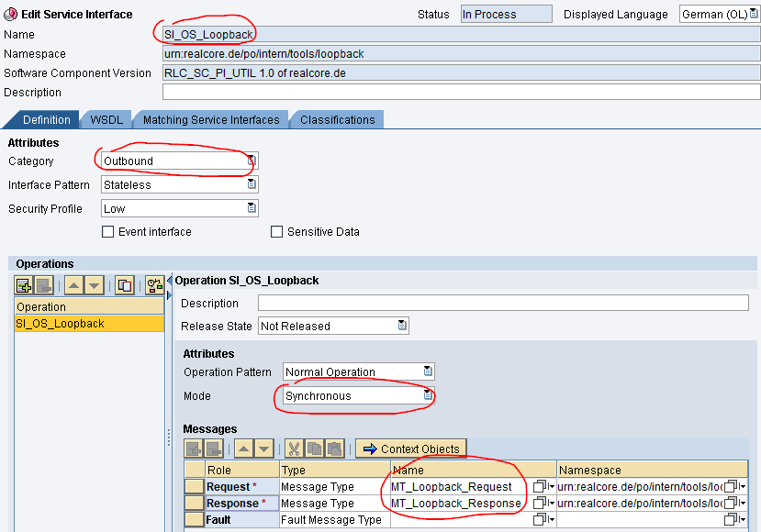The height and width of the screenshot is (532, 761).
Task: Click the insert operation icon in Operations toolbar
Action: coord(24,285)
